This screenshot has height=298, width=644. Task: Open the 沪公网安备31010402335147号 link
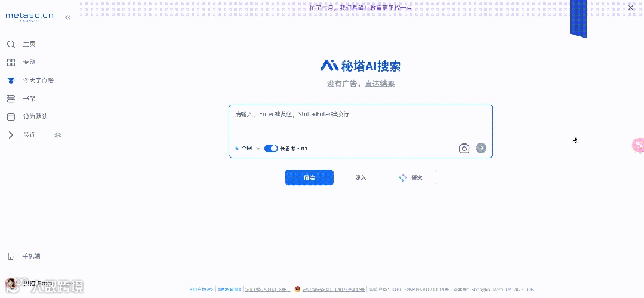click(x=333, y=290)
